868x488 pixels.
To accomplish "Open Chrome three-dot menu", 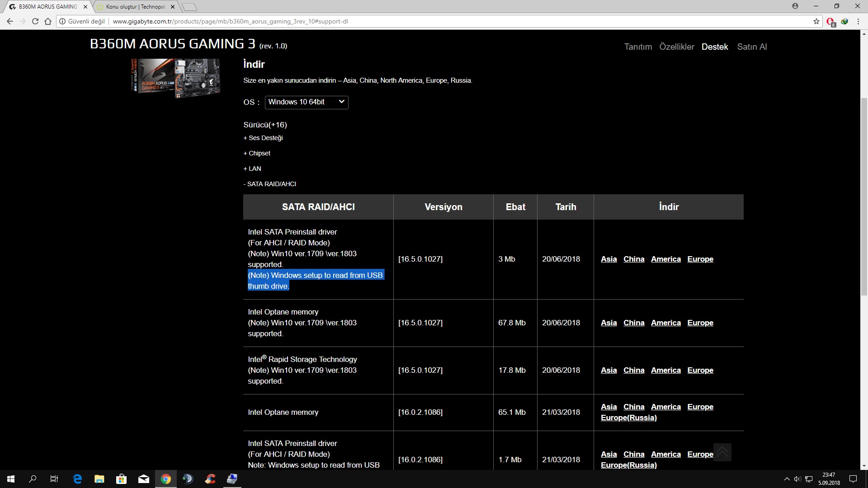I will (x=858, y=21).
